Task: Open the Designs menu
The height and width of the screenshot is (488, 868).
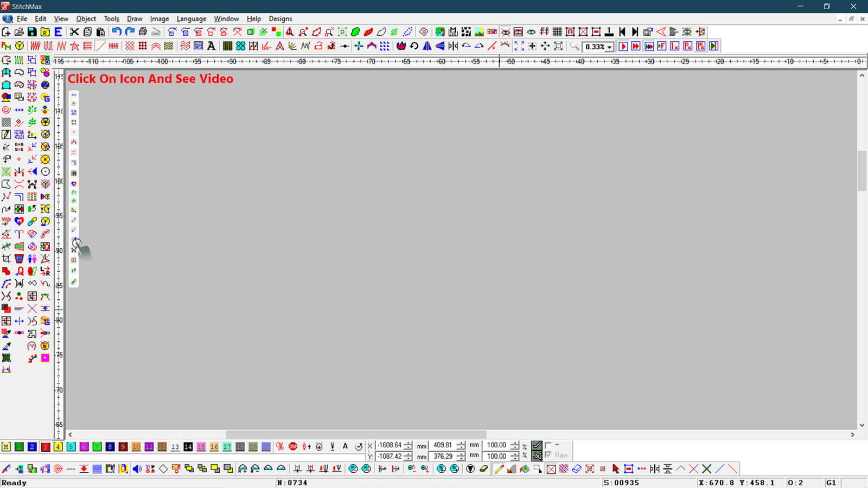Action: 280,18
